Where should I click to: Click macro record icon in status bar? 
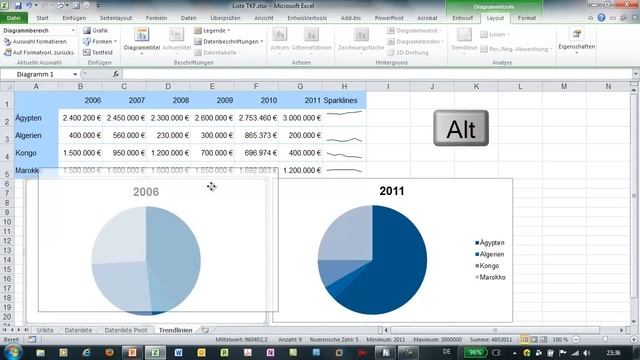[x=32, y=339]
